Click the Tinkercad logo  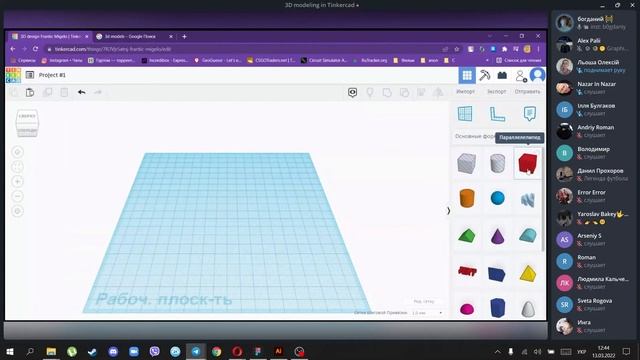click(x=13, y=75)
